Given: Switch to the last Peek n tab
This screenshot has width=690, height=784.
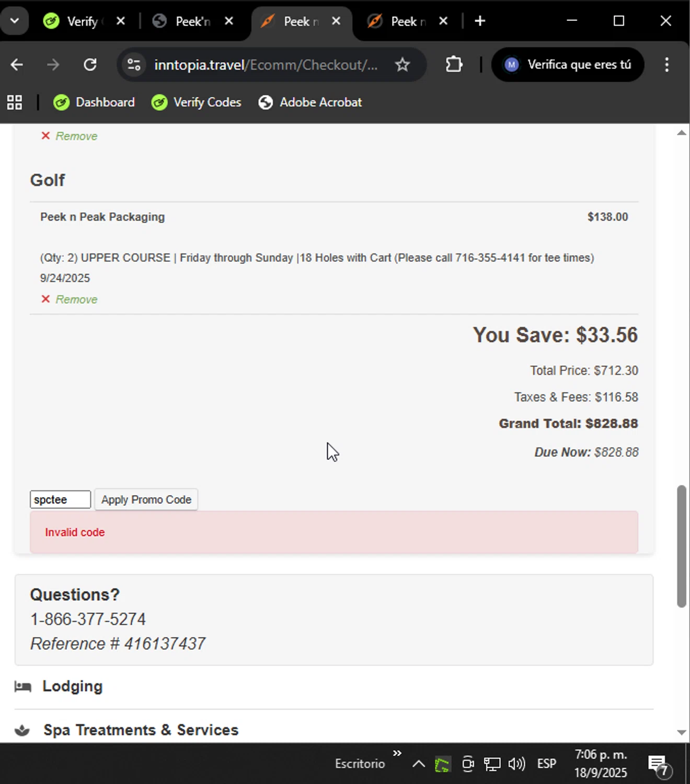Looking at the screenshot, I should (x=398, y=21).
